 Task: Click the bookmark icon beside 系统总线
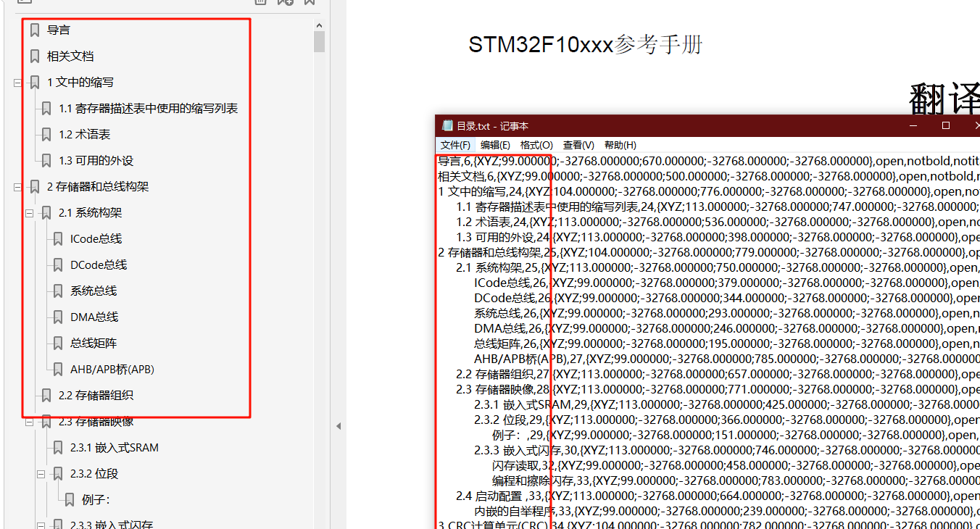point(58,291)
